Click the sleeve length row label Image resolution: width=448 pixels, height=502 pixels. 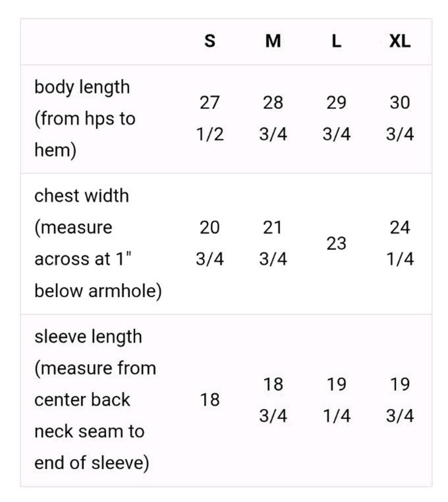pyautogui.click(x=95, y=399)
